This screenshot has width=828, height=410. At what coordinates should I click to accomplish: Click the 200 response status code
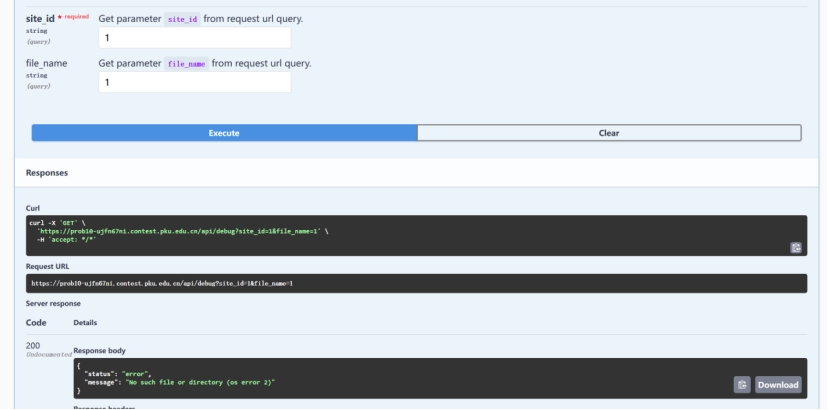[33, 345]
